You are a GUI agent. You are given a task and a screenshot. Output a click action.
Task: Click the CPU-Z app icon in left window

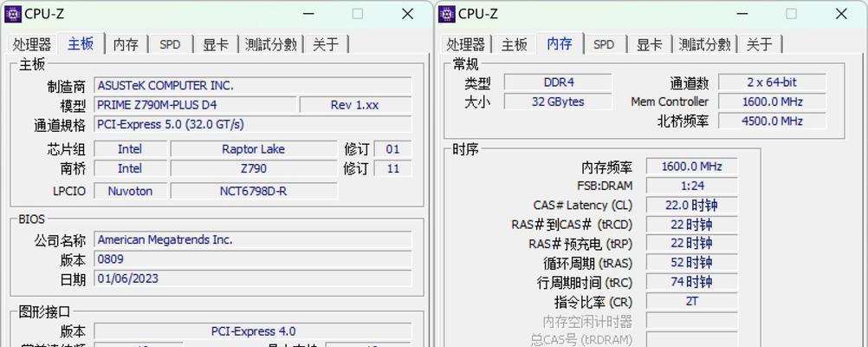[x=13, y=14]
